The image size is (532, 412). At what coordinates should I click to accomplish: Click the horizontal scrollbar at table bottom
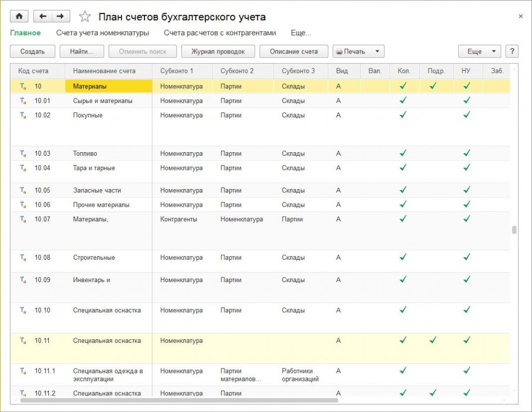click(x=179, y=401)
